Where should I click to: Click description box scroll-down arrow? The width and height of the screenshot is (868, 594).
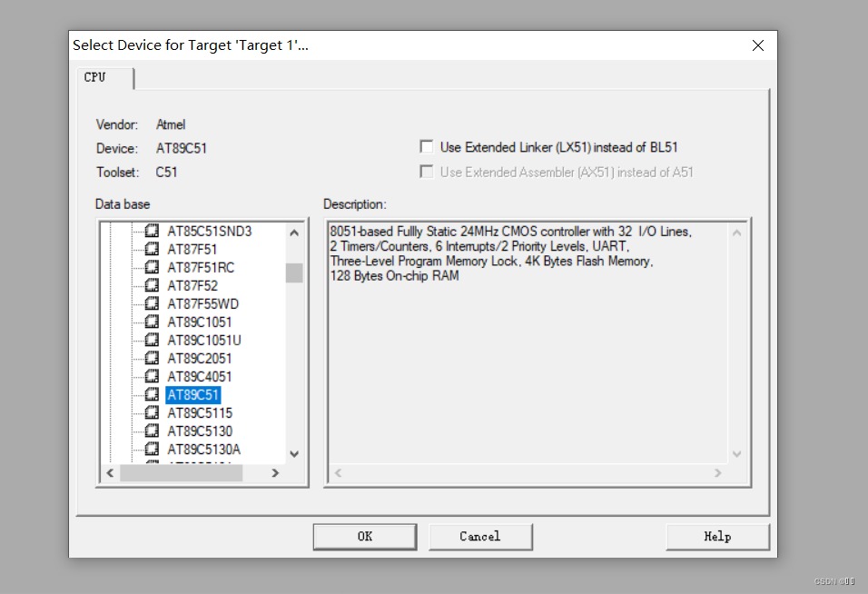(x=736, y=454)
